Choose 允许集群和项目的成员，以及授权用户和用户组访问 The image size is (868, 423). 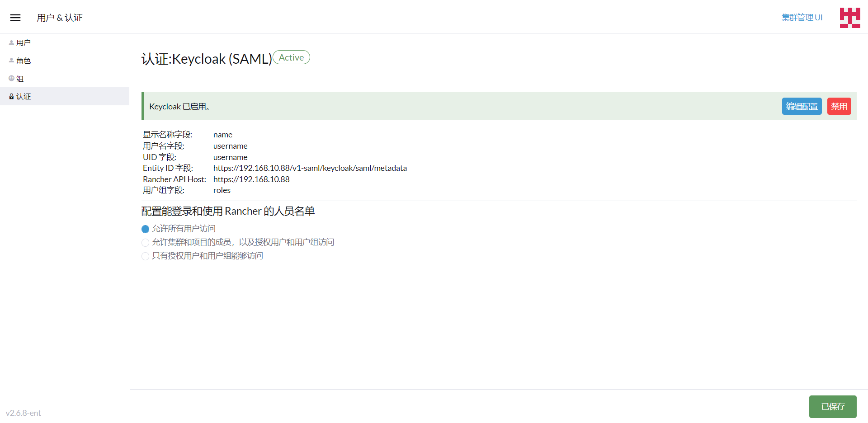point(145,242)
